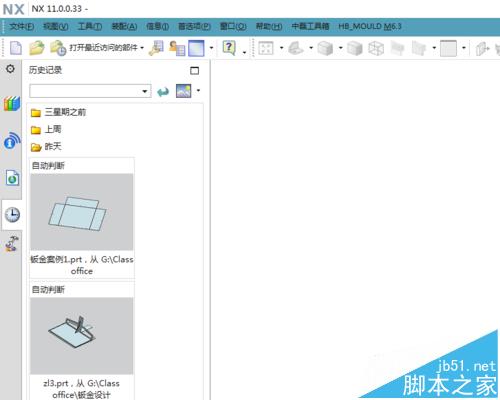Click the blue window layout icon

coord(196,48)
